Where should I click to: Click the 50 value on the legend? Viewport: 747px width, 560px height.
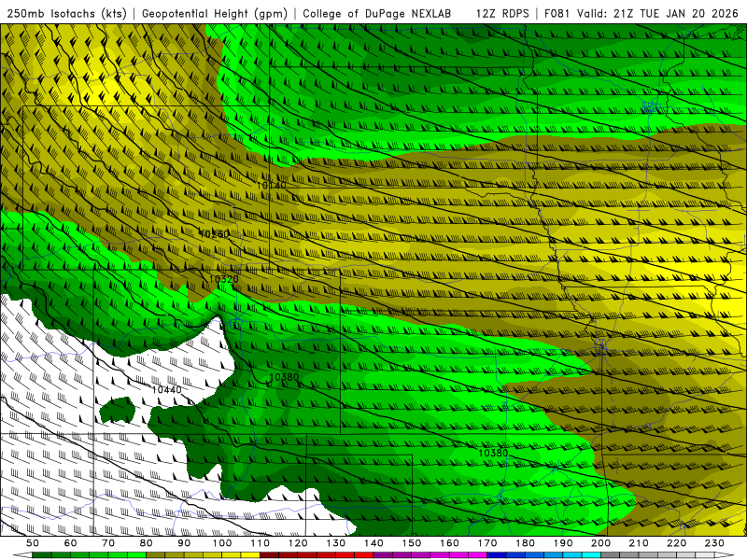click(x=33, y=543)
